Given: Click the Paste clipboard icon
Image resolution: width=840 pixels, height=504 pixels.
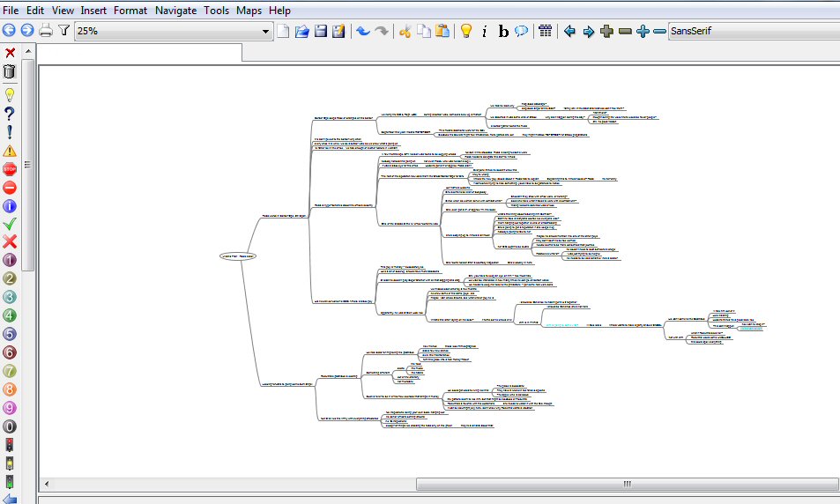Looking at the screenshot, I should [x=442, y=31].
